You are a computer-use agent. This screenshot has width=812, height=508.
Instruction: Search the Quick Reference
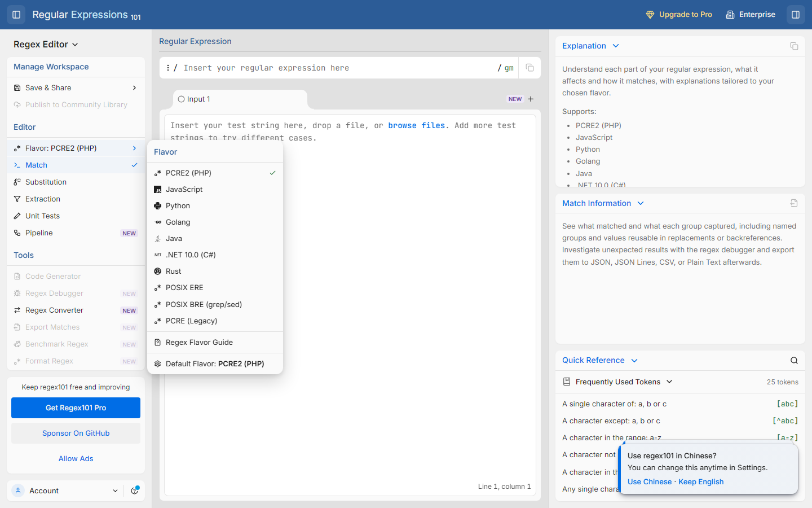[x=794, y=361]
